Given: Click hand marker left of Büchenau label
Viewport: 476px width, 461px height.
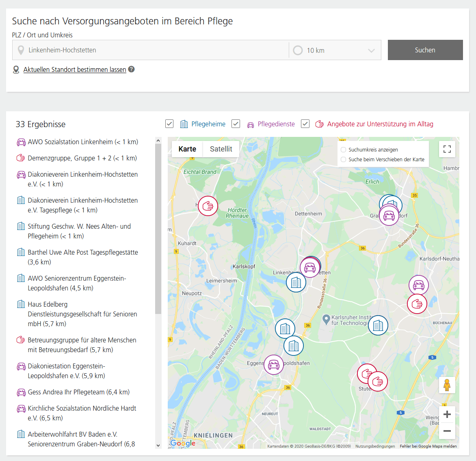Looking at the screenshot, I should click(x=417, y=304).
